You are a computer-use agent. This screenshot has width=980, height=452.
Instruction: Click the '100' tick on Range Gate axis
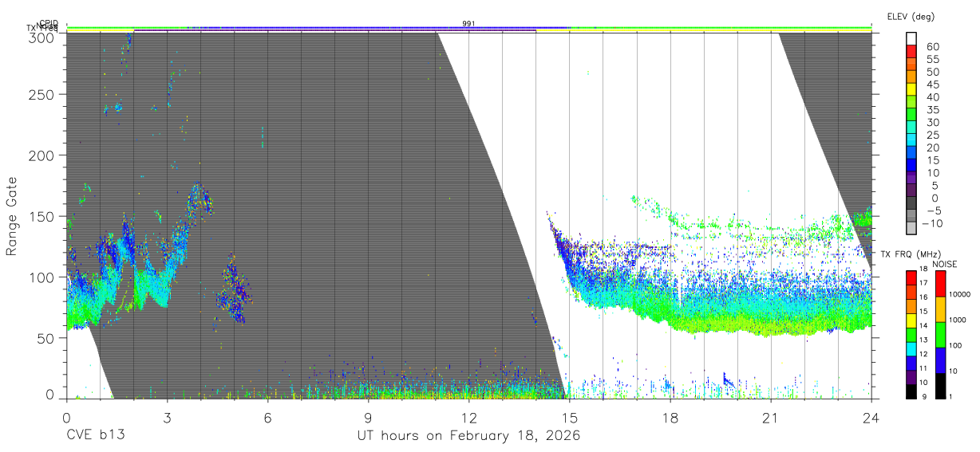point(41,277)
